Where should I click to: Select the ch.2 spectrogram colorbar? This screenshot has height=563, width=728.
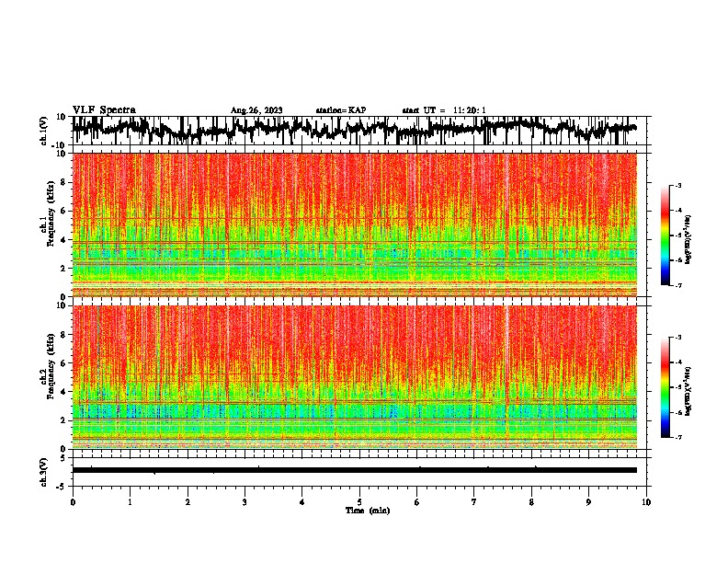(x=665, y=387)
